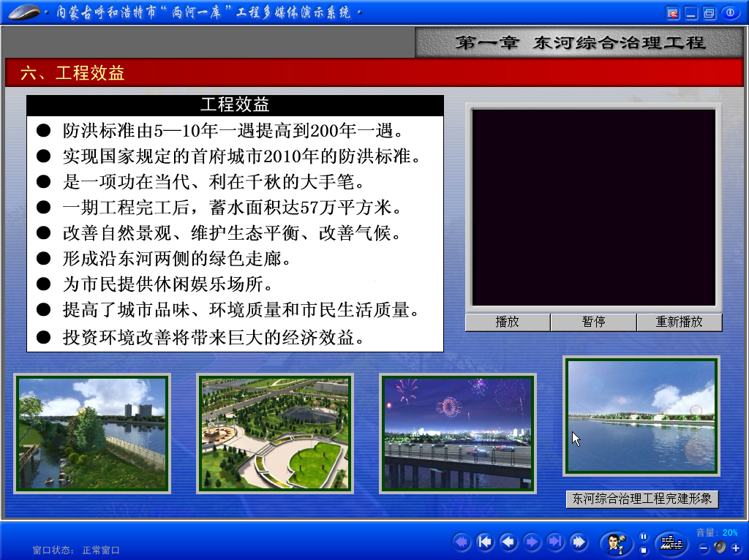Click the power exit icon in title bar

click(x=730, y=13)
